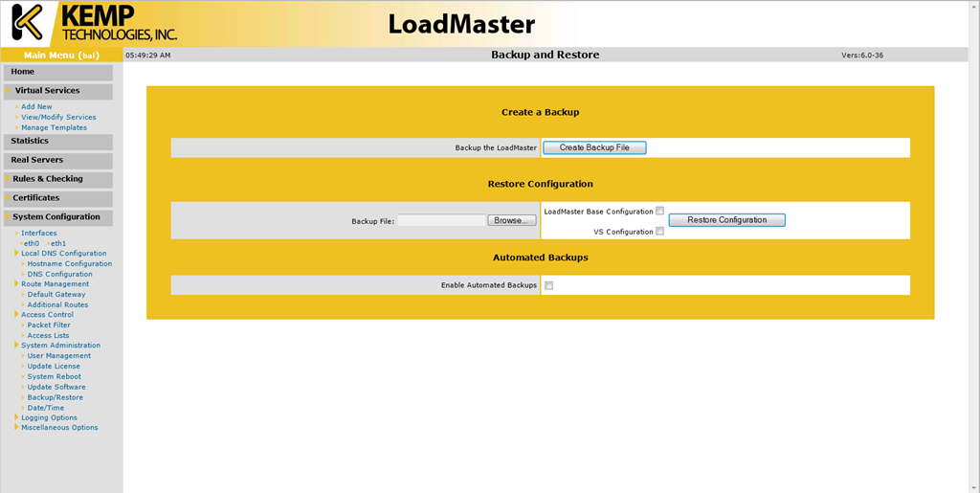
Task: Open the Statistics menu
Action: click(x=58, y=142)
